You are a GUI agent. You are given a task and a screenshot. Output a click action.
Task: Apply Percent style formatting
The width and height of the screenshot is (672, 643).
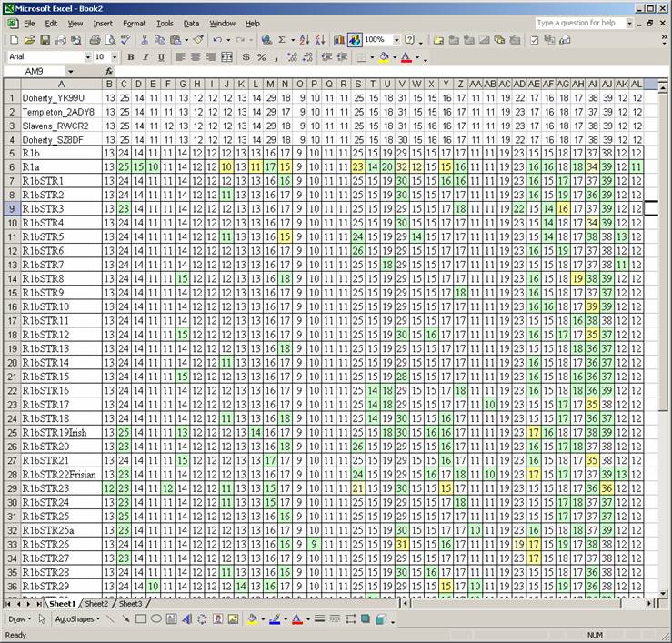coord(261,57)
